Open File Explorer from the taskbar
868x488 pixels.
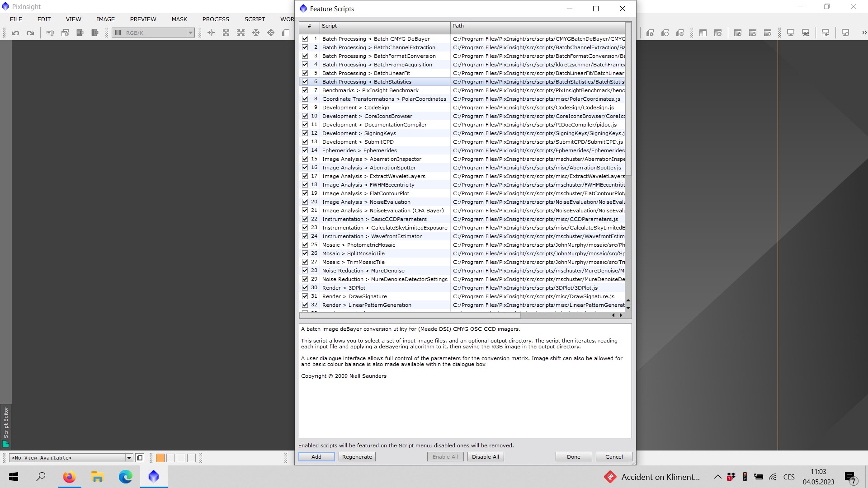(97, 477)
